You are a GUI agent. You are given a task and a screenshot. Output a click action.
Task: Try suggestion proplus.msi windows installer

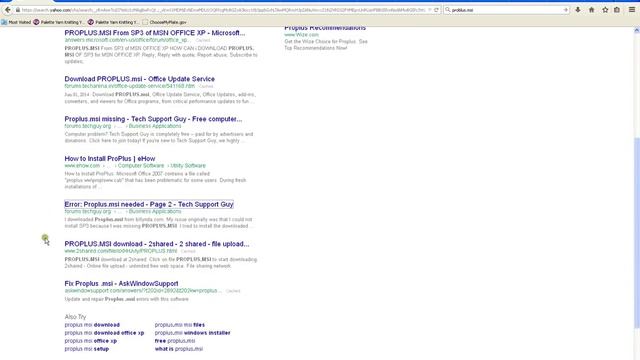(x=193, y=333)
